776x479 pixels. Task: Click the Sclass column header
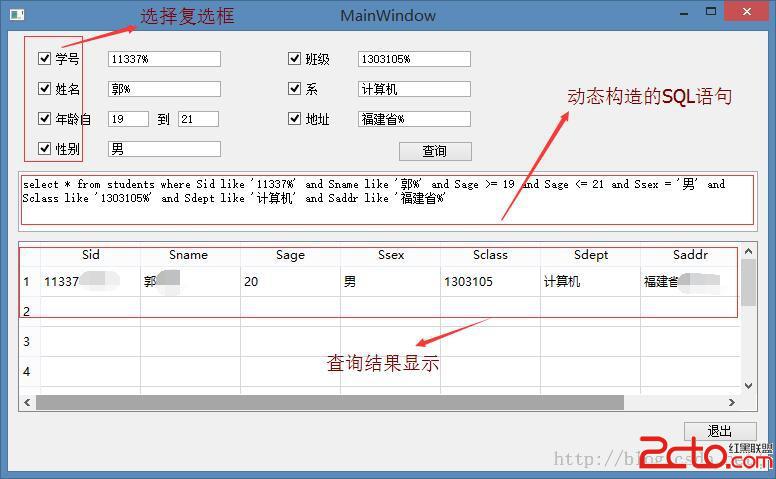[490, 255]
